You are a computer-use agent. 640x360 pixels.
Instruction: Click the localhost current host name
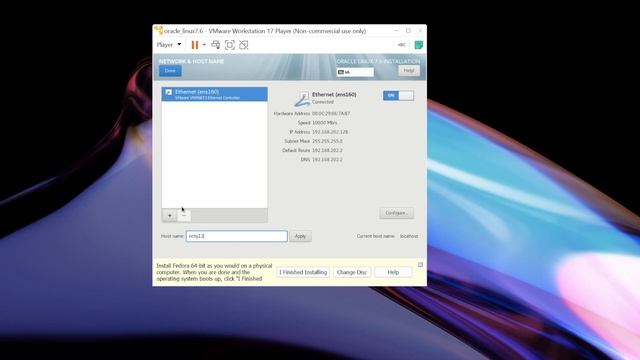tap(409, 236)
